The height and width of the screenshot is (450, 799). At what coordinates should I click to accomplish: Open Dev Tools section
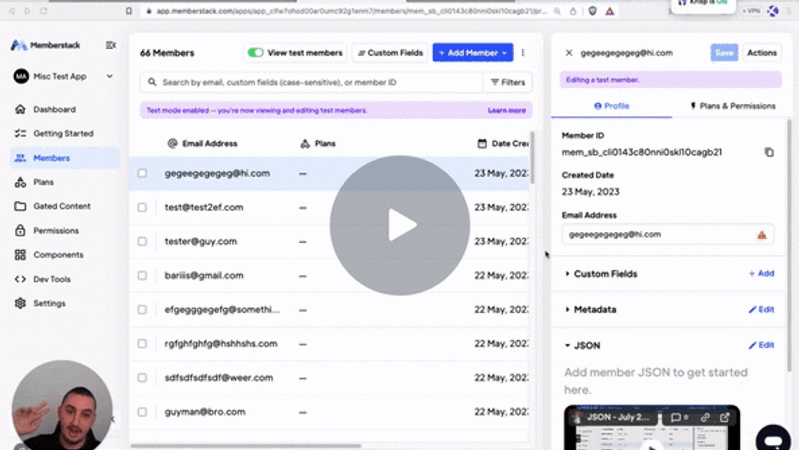(x=51, y=279)
